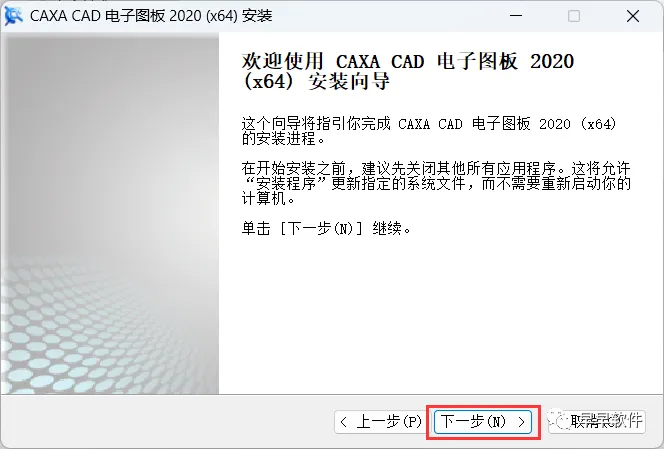Cancel setup via watermark-covered button
664x449 pixels.
pyautogui.click(x=597, y=421)
